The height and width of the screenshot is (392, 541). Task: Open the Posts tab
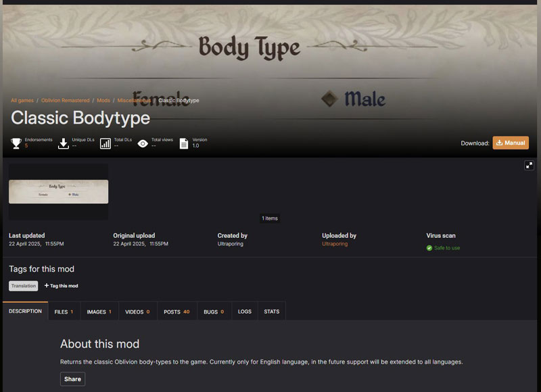177,312
